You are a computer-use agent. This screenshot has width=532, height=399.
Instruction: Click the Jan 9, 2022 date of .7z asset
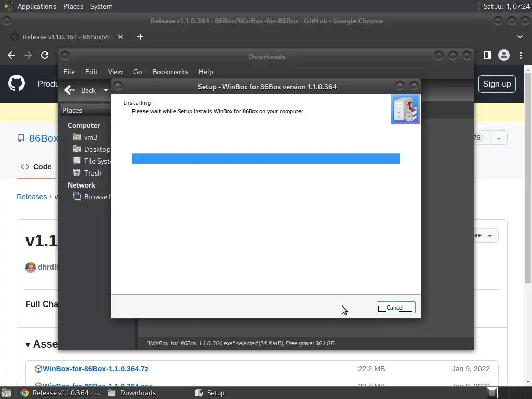click(x=471, y=369)
